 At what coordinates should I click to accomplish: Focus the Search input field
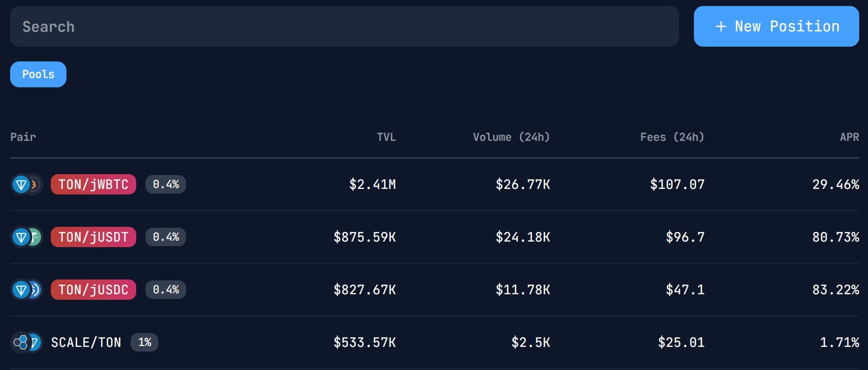[344, 26]
